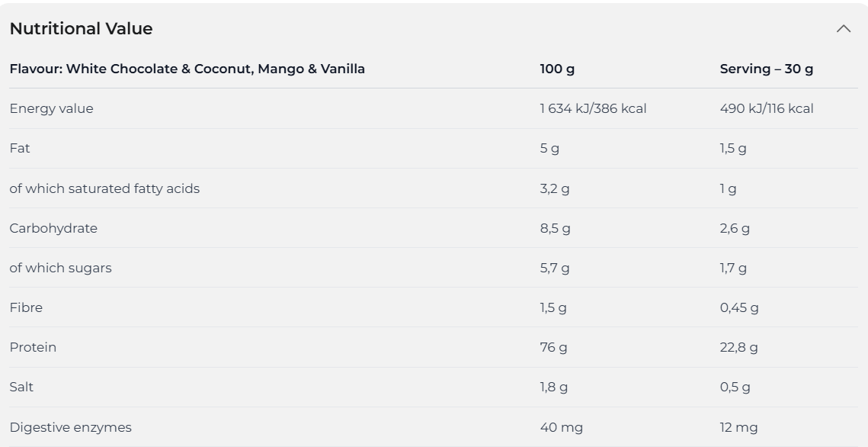
Task: Click the 490 kJ/116 kcal serving value
Action: (766, 108)
